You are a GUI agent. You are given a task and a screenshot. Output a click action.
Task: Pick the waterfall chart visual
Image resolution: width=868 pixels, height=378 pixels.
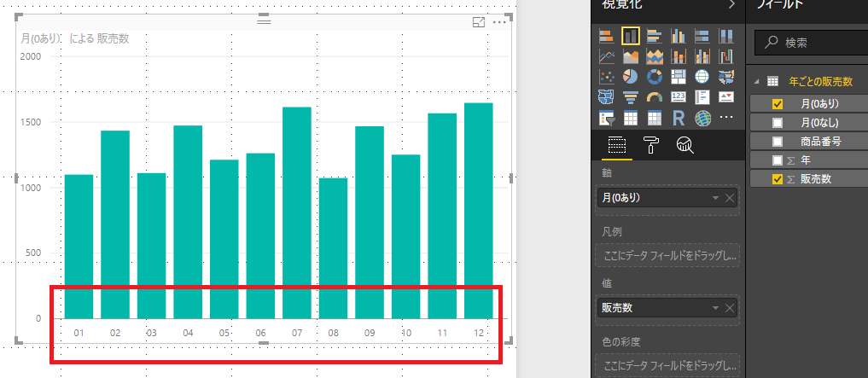click(x=725, y=56)
